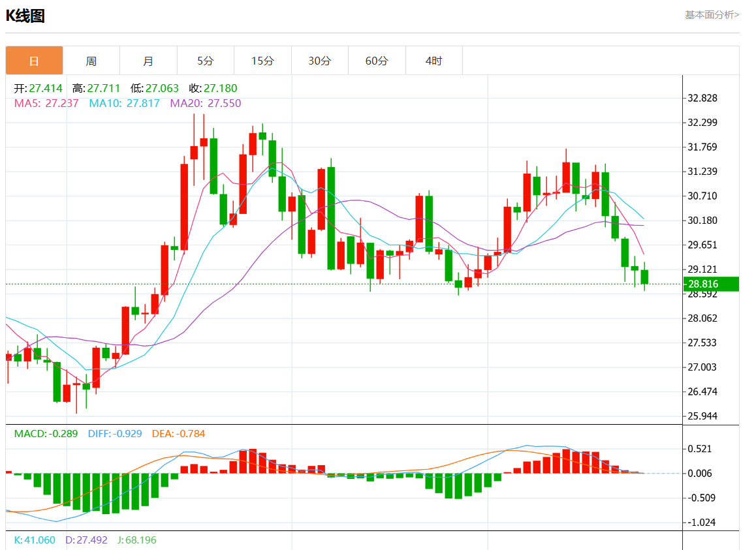
Task: Click the green 28.816 current price label
Action: click(710, 284)
